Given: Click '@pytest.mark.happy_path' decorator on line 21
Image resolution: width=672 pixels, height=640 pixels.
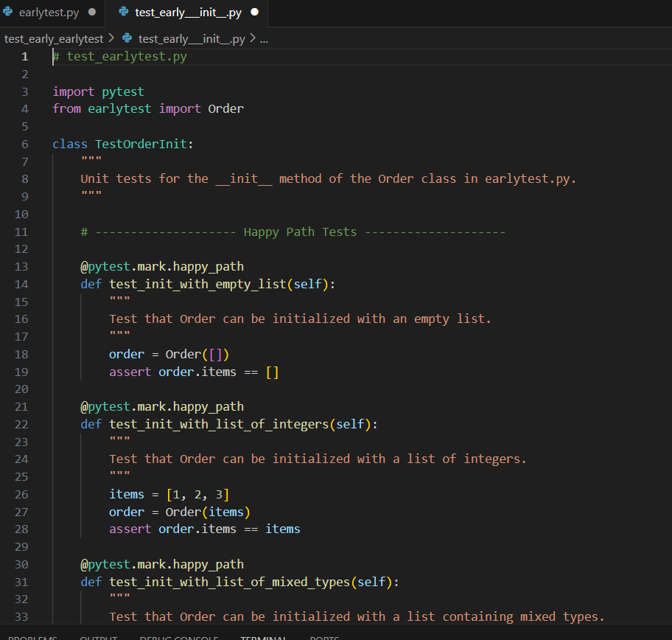Looking at the screenshot, I should tap(162, 407).
